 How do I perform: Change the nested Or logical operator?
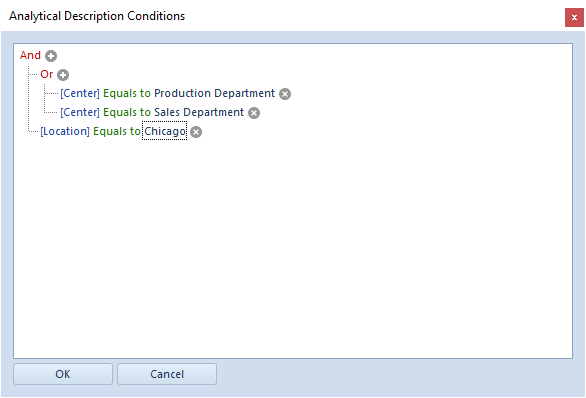coord(47,74)
